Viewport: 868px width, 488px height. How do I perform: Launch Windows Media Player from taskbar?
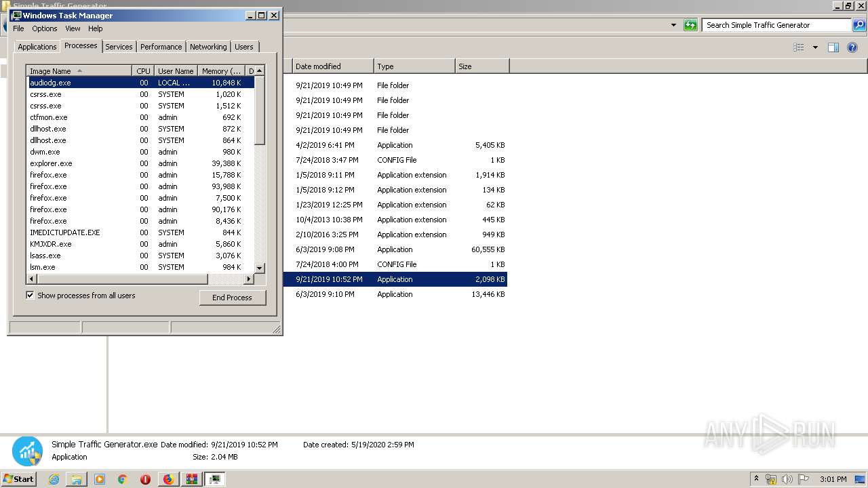coord(100,479)
